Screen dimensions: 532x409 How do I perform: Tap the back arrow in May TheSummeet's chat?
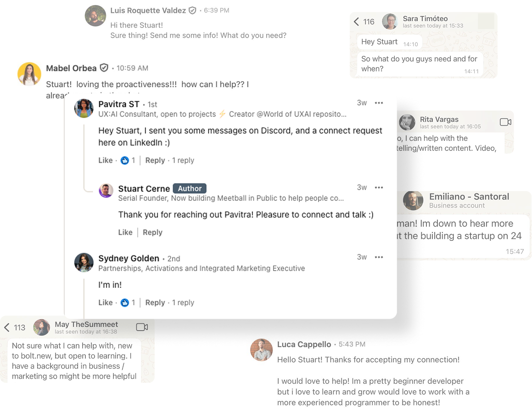(x=6, y=327)
